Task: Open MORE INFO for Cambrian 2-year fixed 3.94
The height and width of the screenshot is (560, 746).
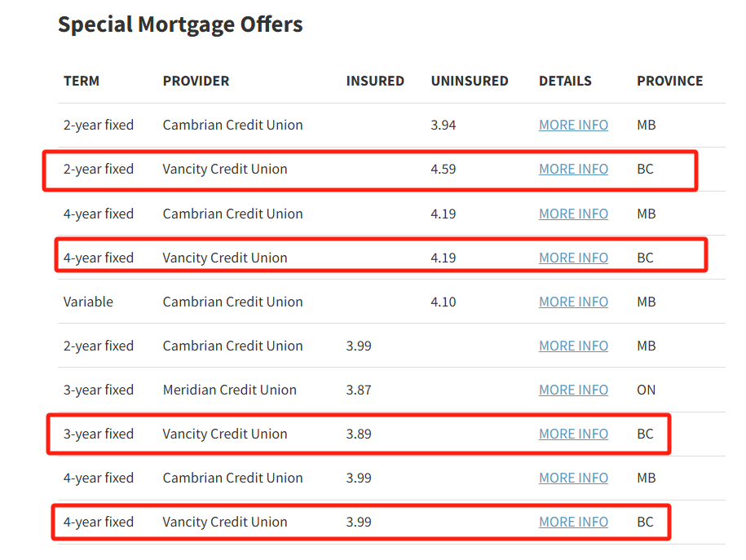Action: (x=573, y=125)
